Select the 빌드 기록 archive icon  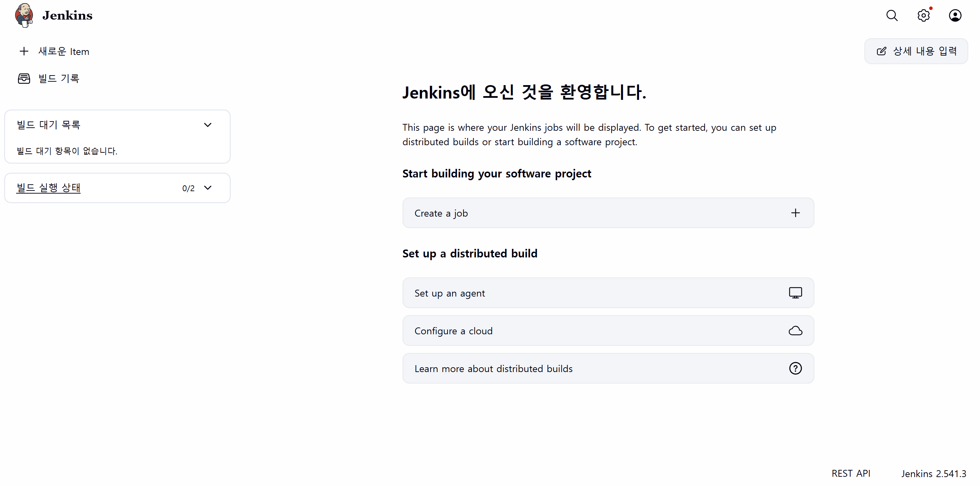click(x=24, y=78)
